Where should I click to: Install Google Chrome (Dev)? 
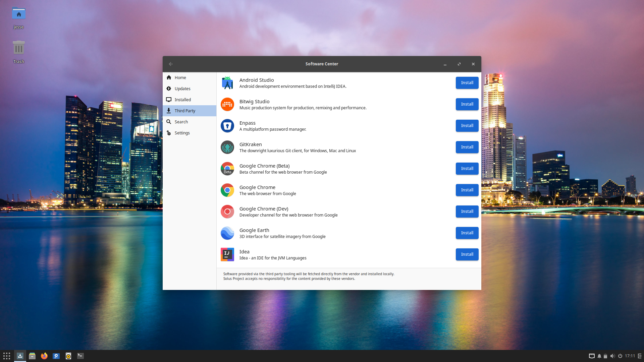click(x=467, y=212)
